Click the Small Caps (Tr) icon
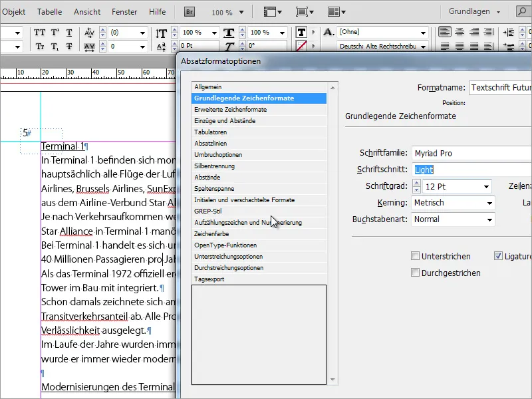The width and height of the screenshot is (532, 399). [39, 47]
